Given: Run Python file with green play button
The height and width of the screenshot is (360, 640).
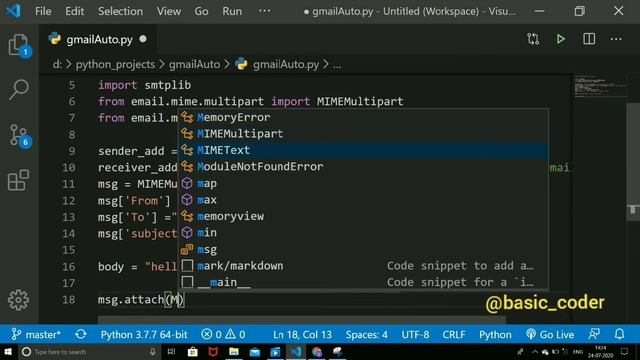Looking at the screenshot, I should click(561, 39).
